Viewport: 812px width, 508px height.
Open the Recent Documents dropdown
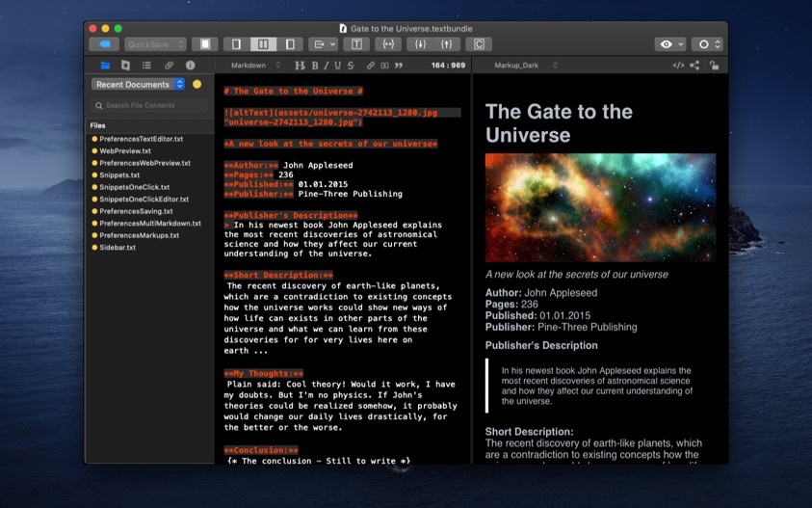tap(138, 84)
